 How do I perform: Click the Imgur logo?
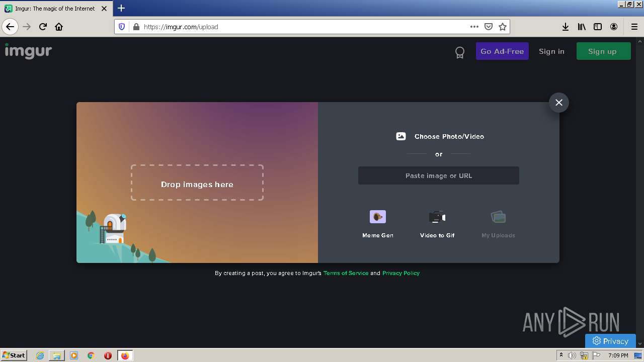tap(28, 51)
